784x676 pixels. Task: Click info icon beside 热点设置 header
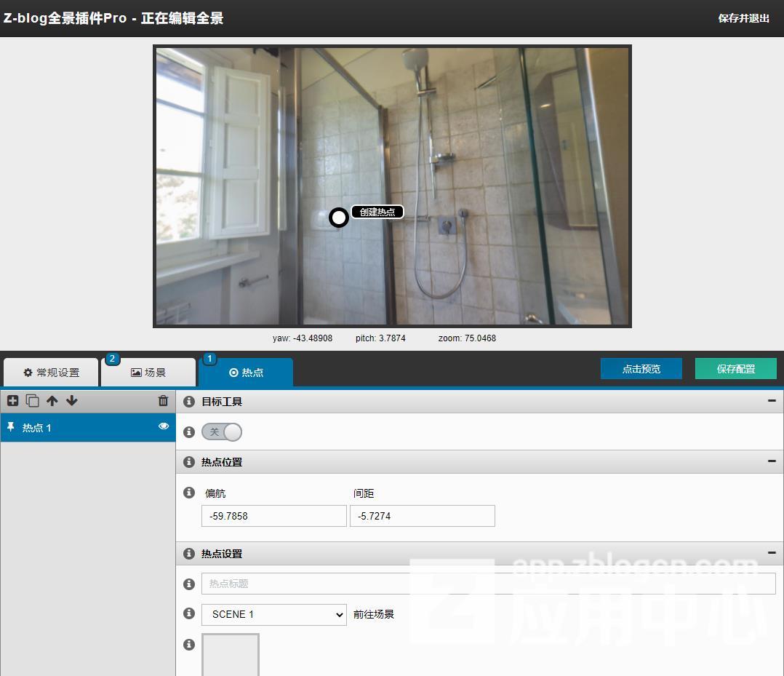tap(189, 554)
